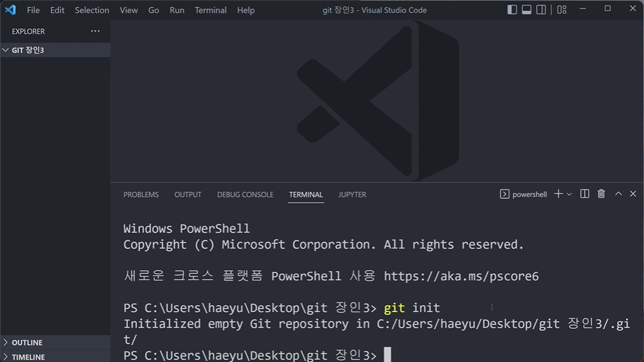Open the Edit menu
Screen dimensions: 644x362
(x=57, y=10)
